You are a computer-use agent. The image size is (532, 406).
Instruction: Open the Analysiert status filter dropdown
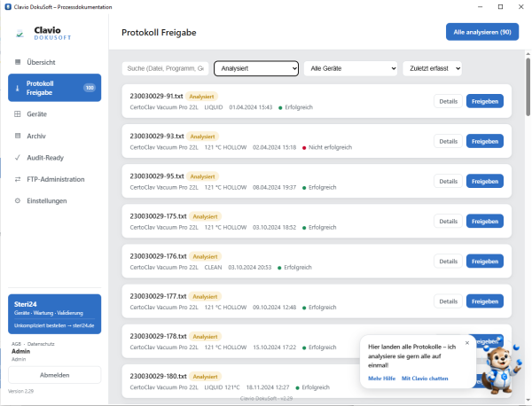point(256,68)
